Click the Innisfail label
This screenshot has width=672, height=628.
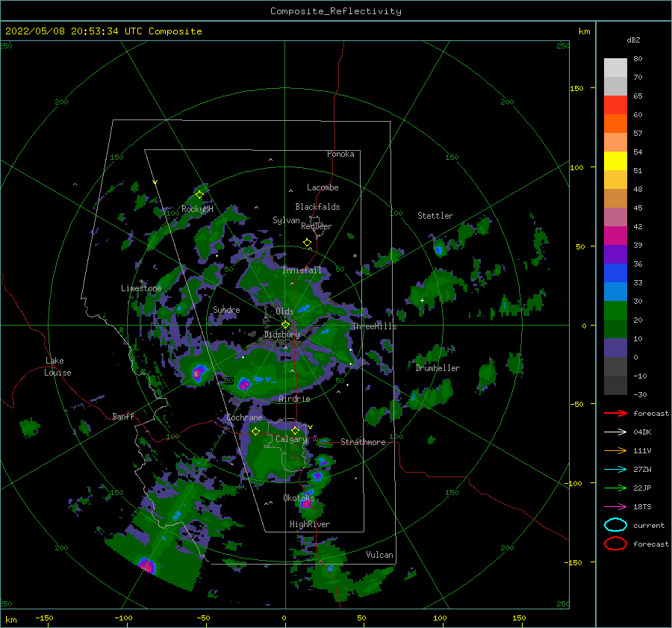302,270
